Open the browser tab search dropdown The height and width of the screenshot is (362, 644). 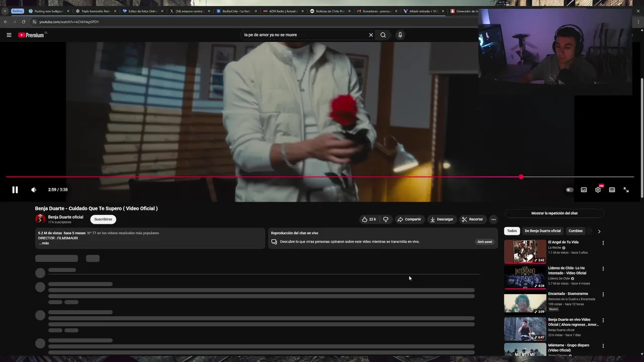click(5, 11)
